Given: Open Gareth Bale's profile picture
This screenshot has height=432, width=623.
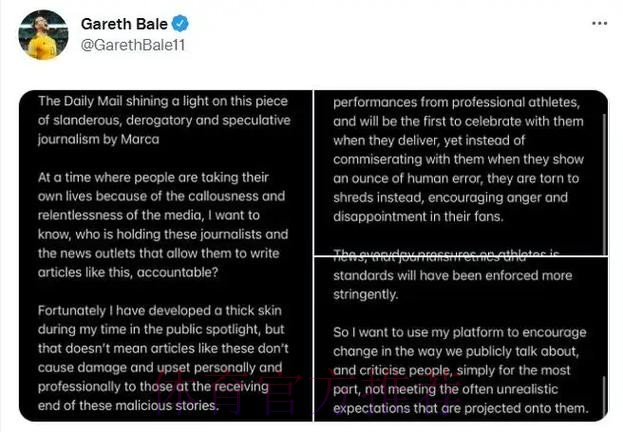Looking at the screenshot, I should point(43,35).
